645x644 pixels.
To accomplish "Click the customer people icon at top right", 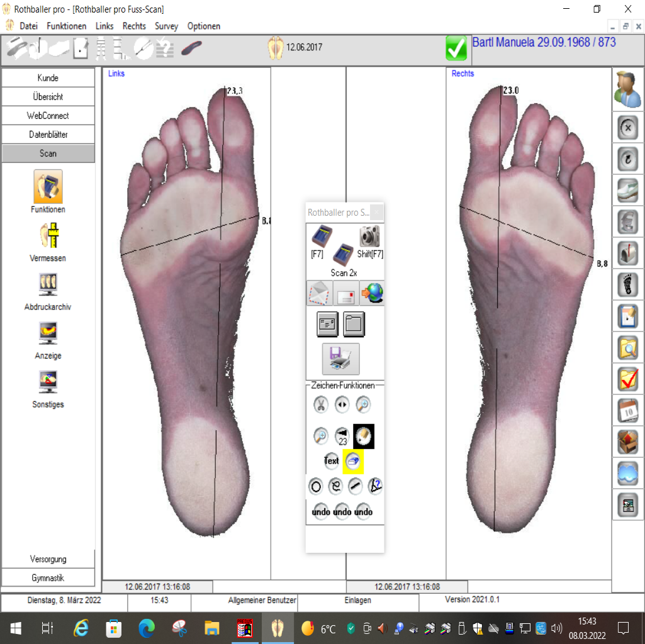I will coord(627,89).
